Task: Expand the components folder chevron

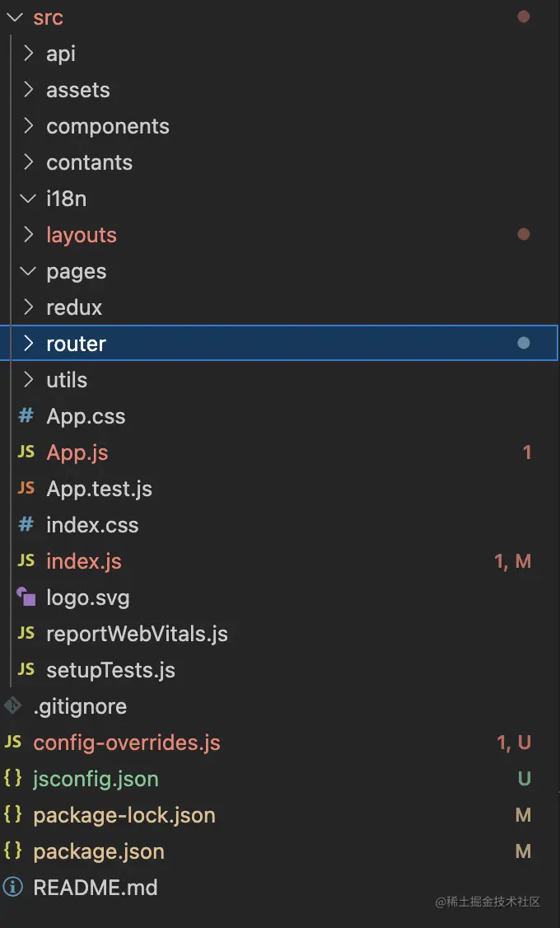Action: (x=29, y=126)
